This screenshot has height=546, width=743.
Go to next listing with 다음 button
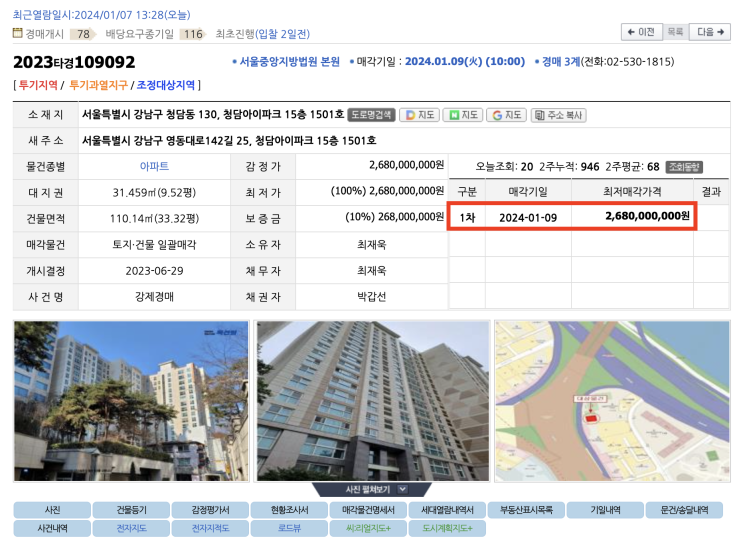point(710,32)
